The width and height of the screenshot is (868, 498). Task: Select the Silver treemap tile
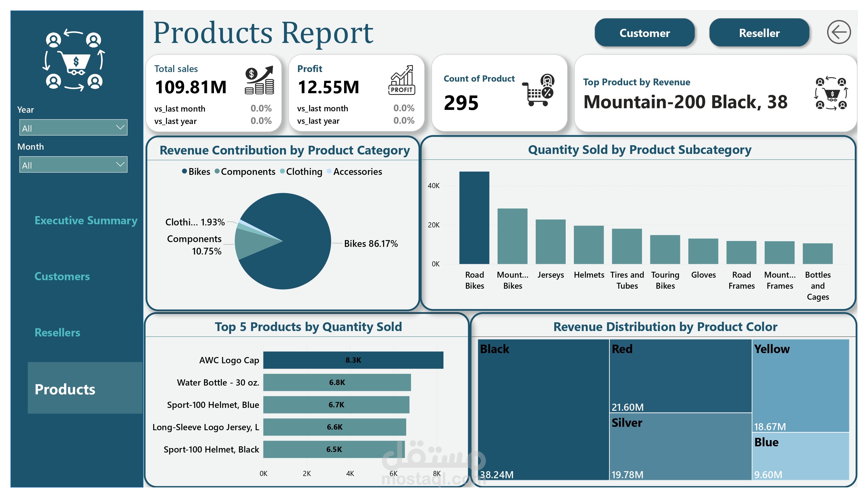click(x=681, y=447)
